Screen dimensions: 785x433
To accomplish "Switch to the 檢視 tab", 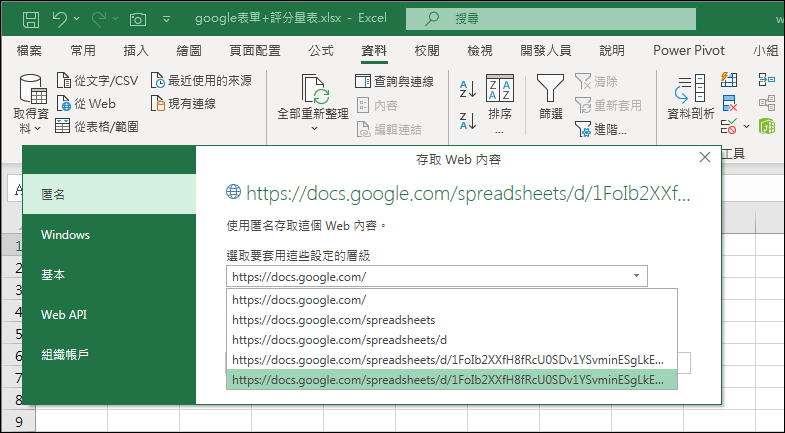I will [x=480, y=51].
